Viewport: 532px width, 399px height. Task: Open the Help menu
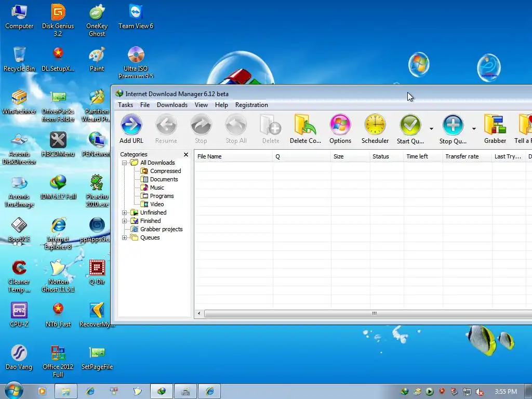click(221, 105)
